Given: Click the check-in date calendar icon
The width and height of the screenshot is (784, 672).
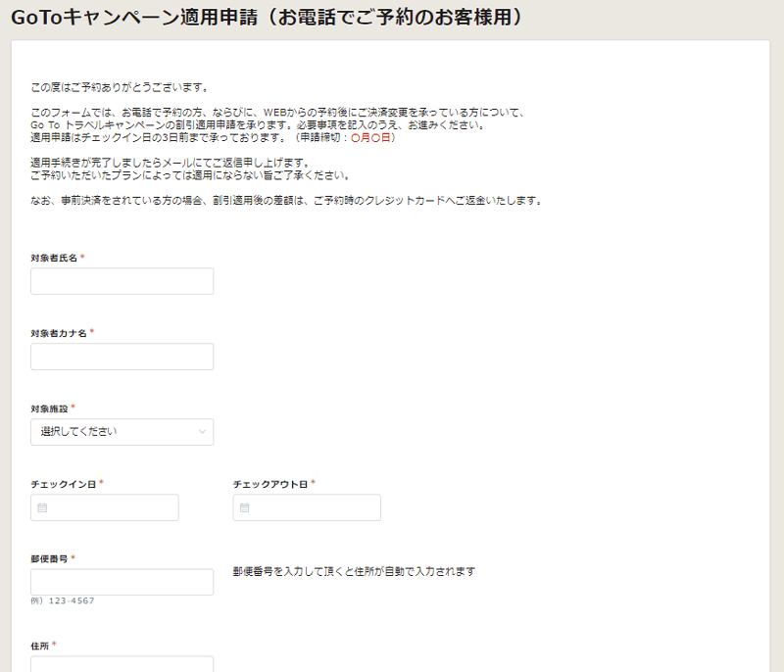Looking at the screenshot, I should point(42,507).
